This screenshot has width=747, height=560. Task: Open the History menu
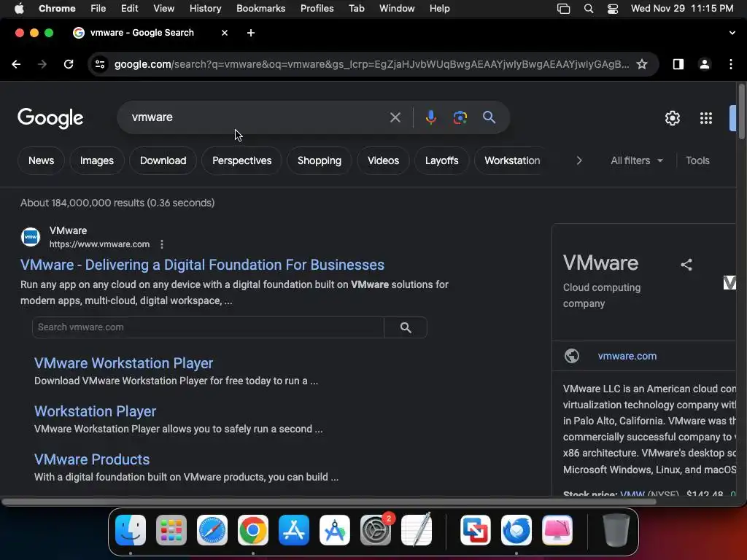[x=205, y=9]
